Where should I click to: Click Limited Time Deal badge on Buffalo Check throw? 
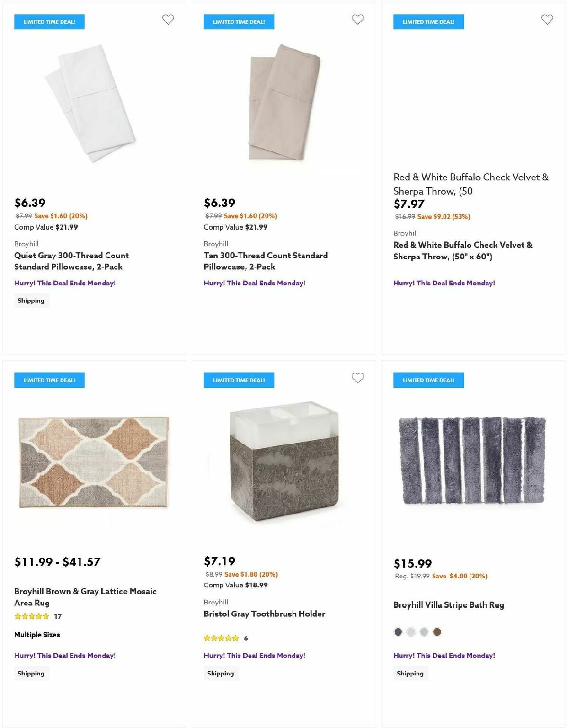pyautogui.click(x=428, y=21)
